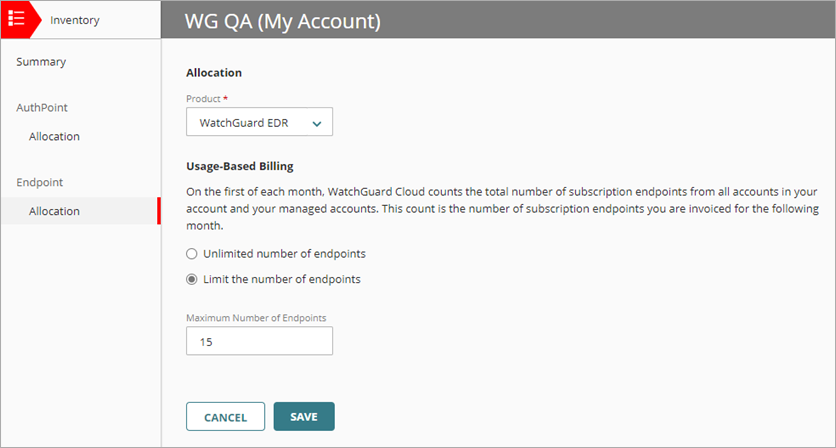Open Allocation under Endpoint

click(54, 211)
